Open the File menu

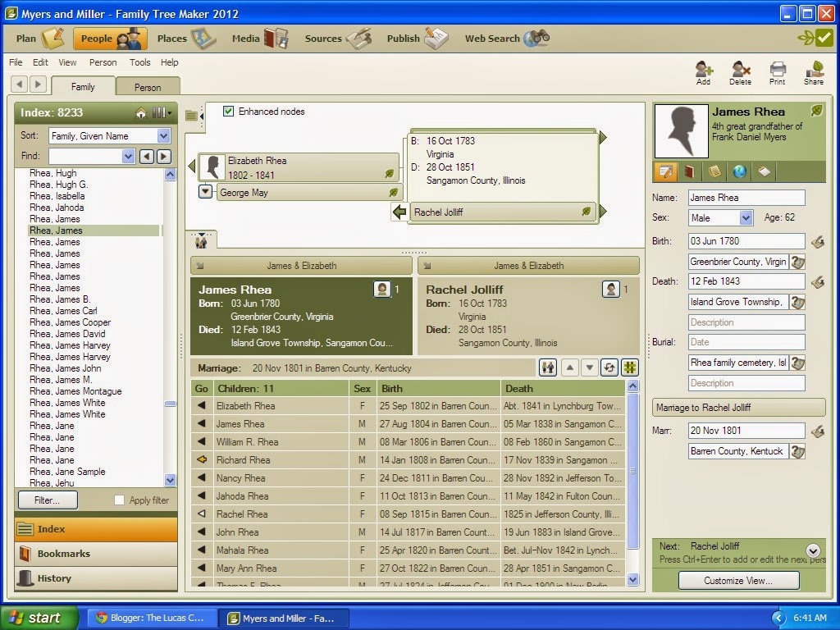pos(16,62)
